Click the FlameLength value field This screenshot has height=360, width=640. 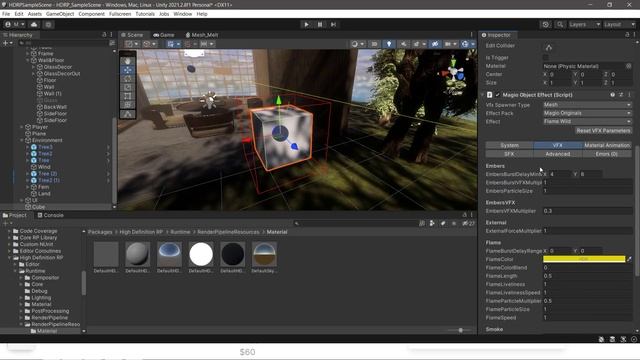pos(587,276)
